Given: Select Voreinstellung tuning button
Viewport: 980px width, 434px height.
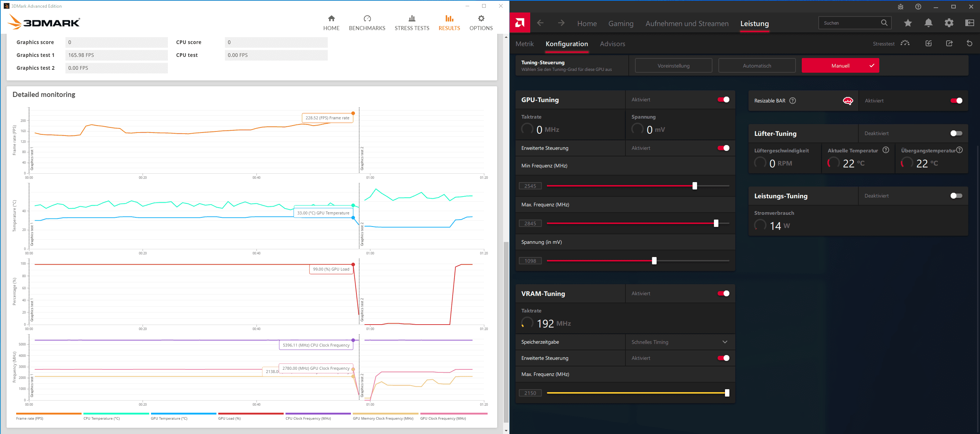Looking at the screenshot, I should (x=674, y=66).
